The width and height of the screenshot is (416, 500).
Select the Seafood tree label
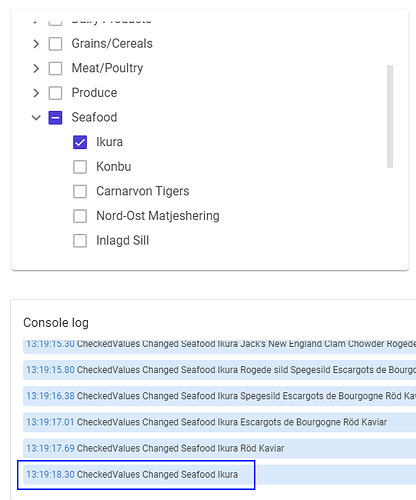tap(94, 117)
